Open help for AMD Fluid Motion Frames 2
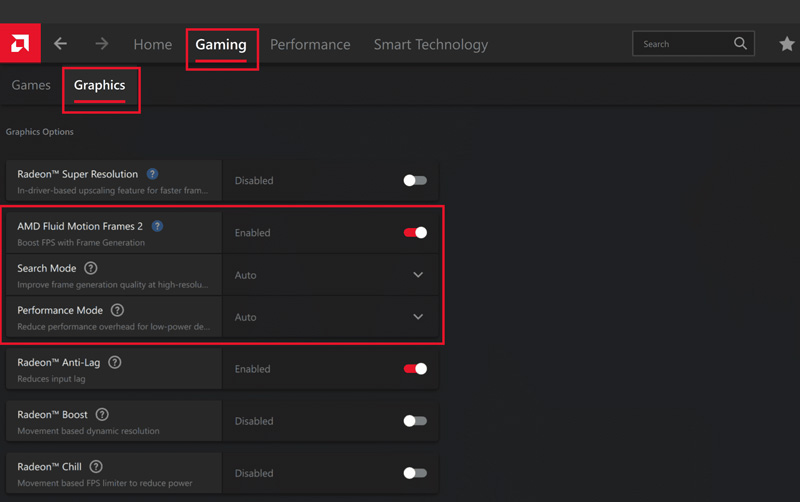The image size is (800, 502). (157, 226)
